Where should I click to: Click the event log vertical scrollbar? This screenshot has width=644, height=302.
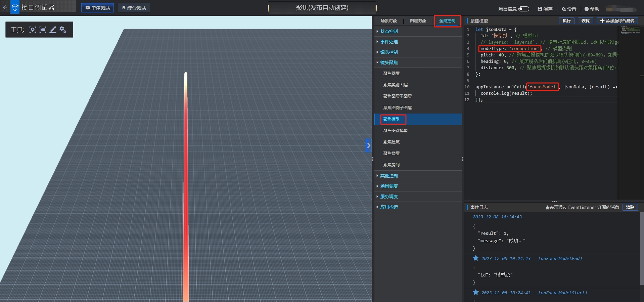642,249
